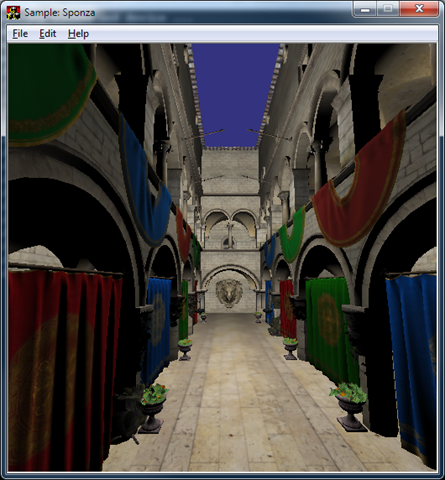The image size is (445, 480).
Task: Select the nearest flower pot on right side
Action: 350,407
